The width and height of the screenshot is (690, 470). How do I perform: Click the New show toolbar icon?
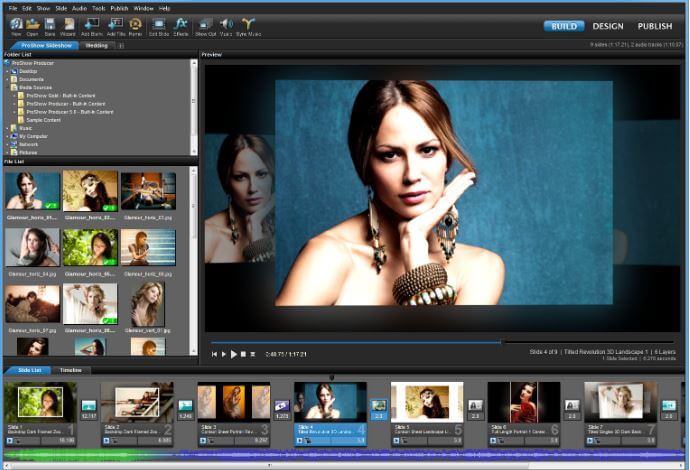tap(16, 24)
